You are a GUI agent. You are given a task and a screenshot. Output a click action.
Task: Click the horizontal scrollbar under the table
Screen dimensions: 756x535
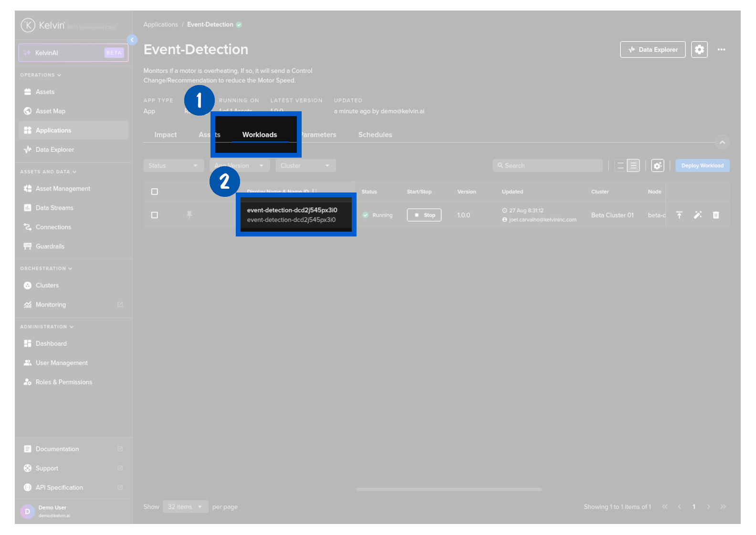(449, 489)
